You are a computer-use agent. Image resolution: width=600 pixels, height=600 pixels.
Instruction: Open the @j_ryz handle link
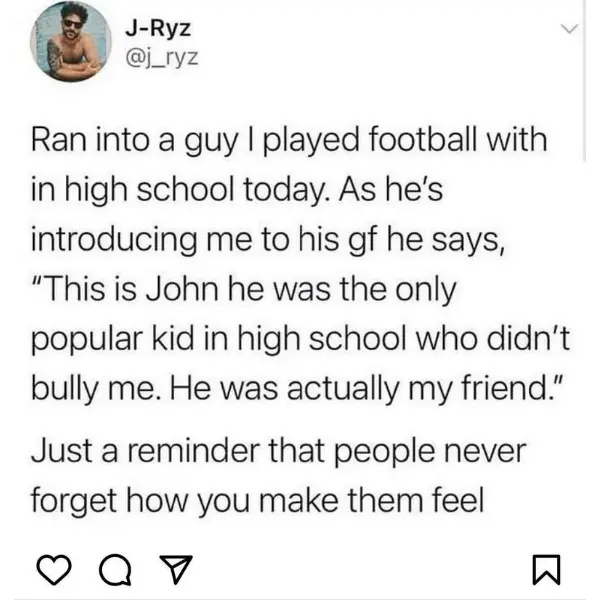[x=162, y=57]
